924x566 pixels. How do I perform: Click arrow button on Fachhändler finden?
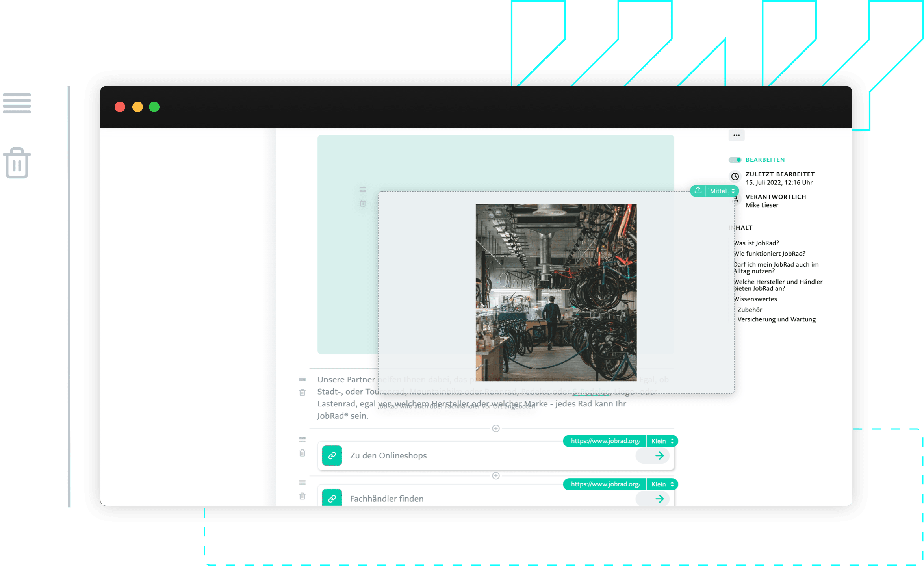coord(653,499)
